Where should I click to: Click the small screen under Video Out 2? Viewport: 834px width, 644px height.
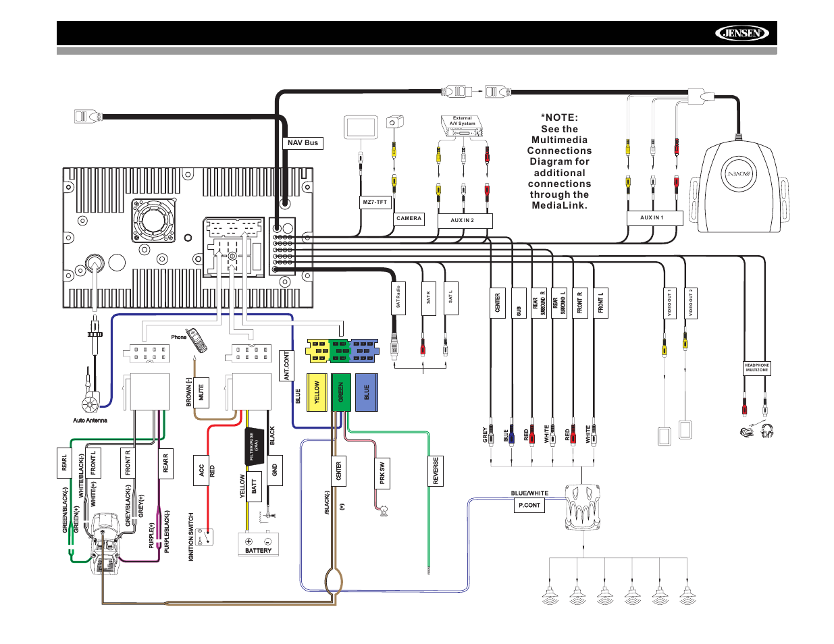pyautogui.click(x=686, y=430)
